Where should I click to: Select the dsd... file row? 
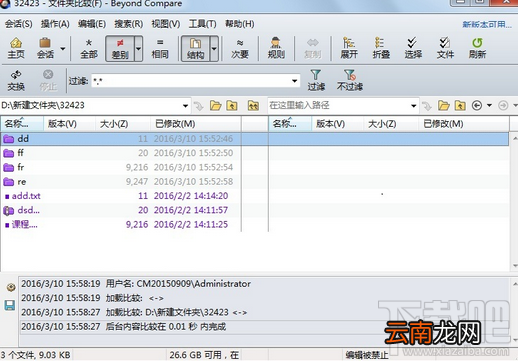coord(121,210)
